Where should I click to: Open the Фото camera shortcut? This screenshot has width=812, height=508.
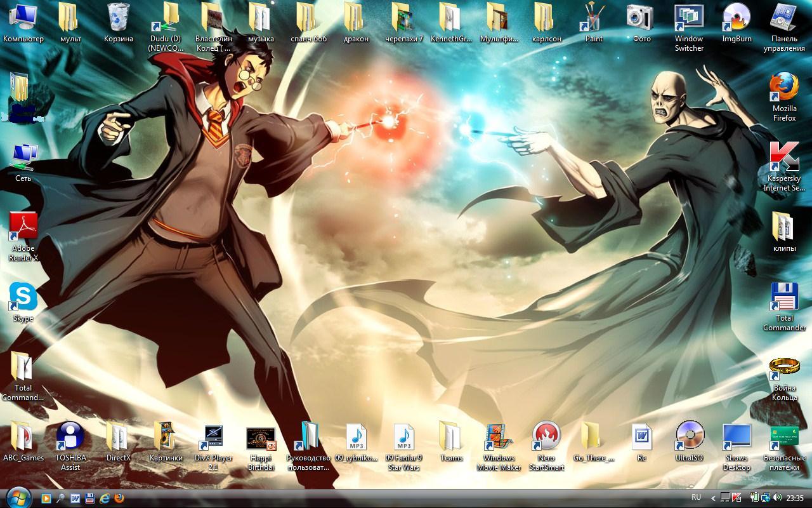click(x=641, y=23)
